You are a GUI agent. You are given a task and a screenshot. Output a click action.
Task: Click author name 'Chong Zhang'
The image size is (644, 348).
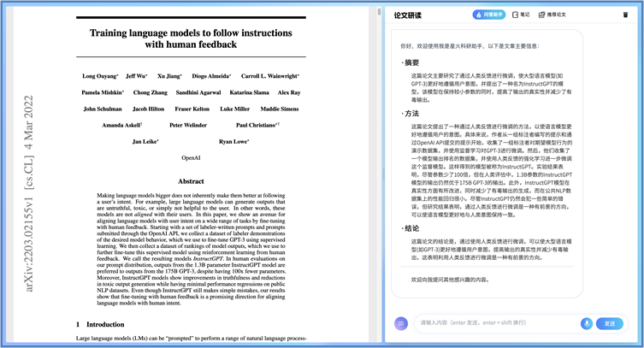click(x=150, y=92)
